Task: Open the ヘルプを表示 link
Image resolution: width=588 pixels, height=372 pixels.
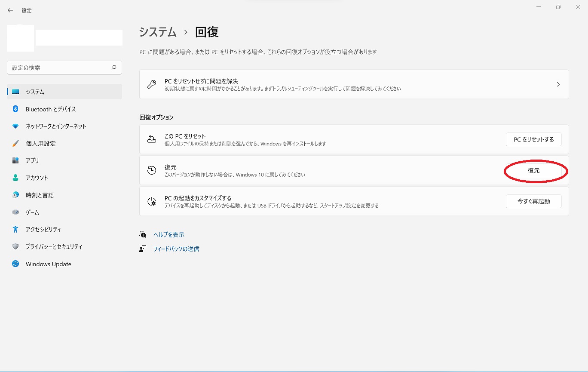Action: click(x=168, y=235)
